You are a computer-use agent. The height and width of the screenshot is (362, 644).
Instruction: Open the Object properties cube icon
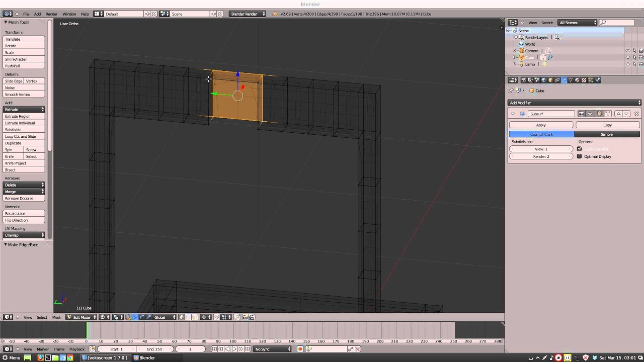point(550,80)
